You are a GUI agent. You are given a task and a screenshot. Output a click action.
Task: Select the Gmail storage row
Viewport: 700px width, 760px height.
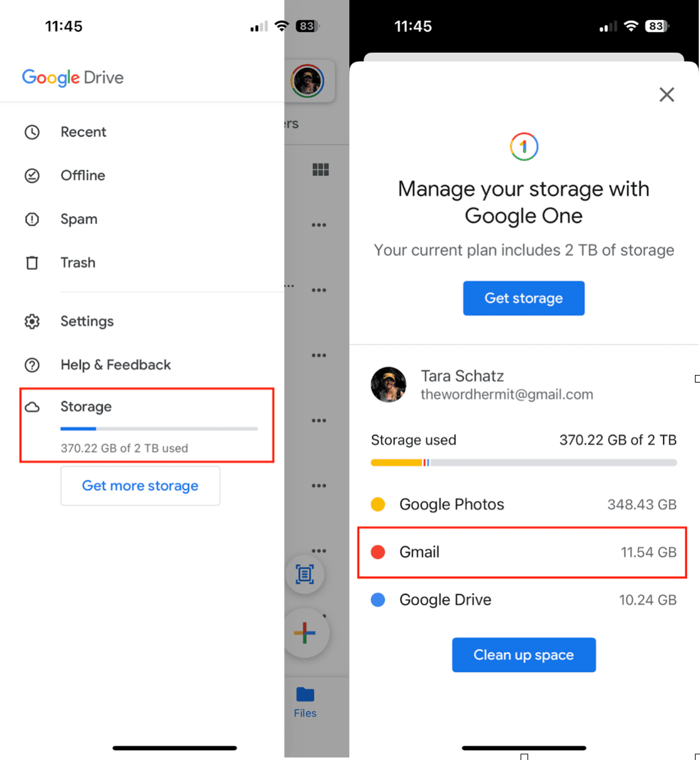(x=522, y=552)
